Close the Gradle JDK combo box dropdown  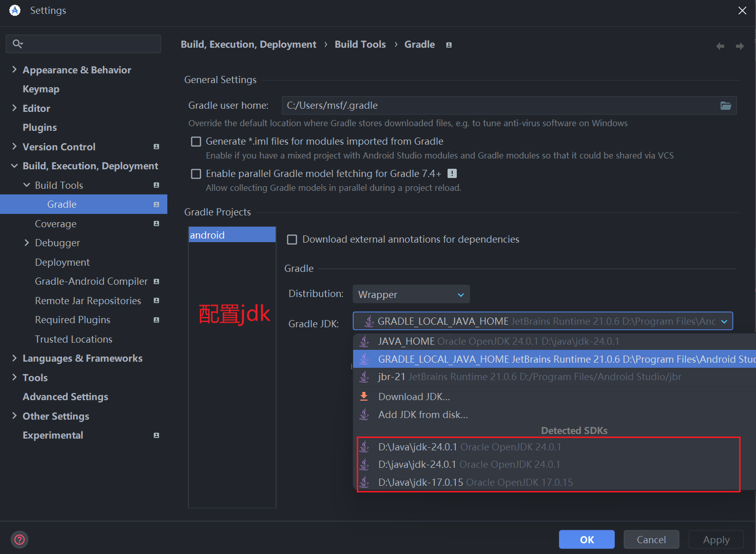pyautogui.click(x=724, y=322)
